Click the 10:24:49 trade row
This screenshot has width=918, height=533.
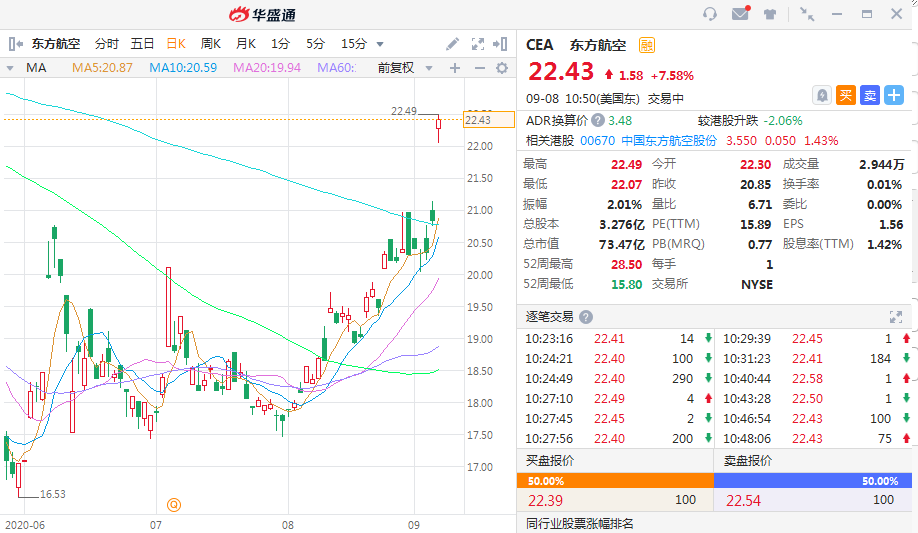coord(615,378)
